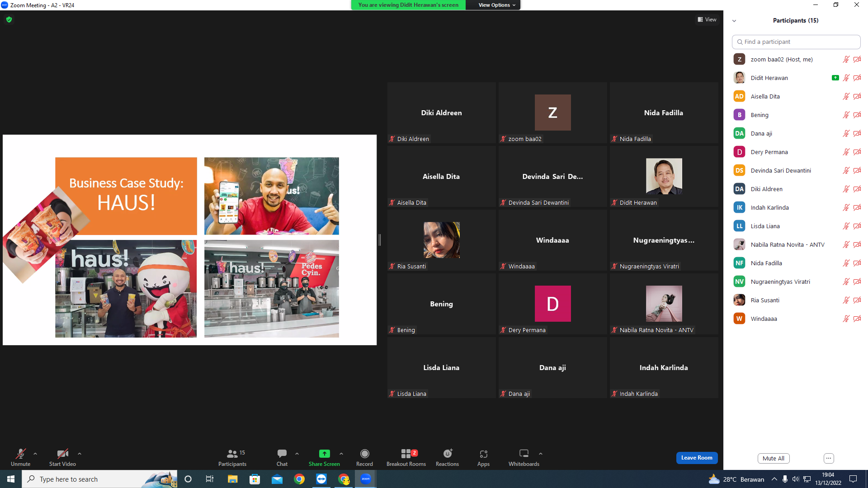Toggle video for Indah Karlinda in list

(x=857, y=207)
